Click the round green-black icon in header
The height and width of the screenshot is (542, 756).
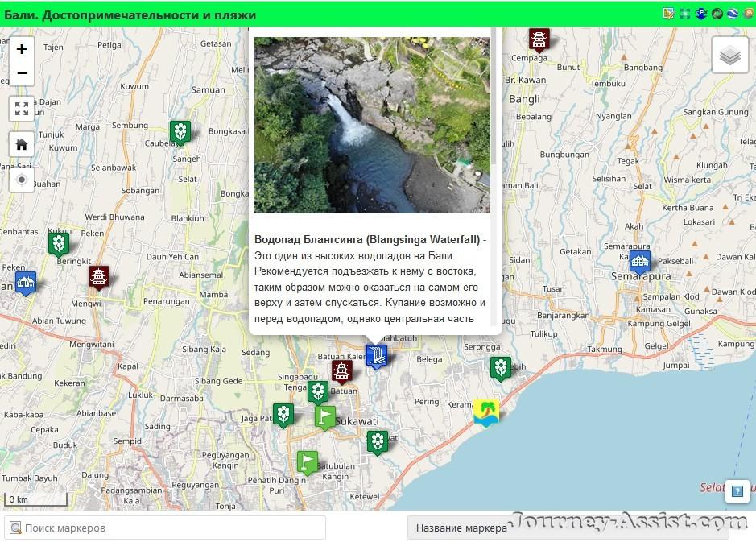[x=717, y=14]
